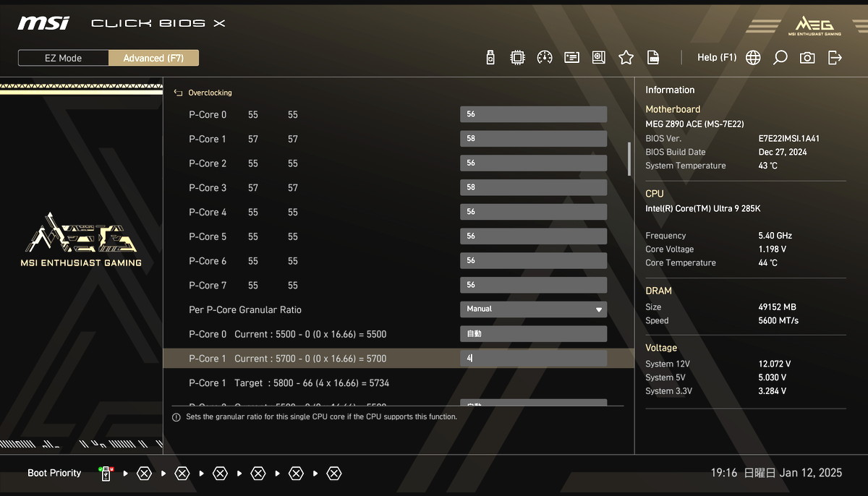Click the 'Boot Priority' label
This screenshot has width=868, height=496.
[54, 474]
